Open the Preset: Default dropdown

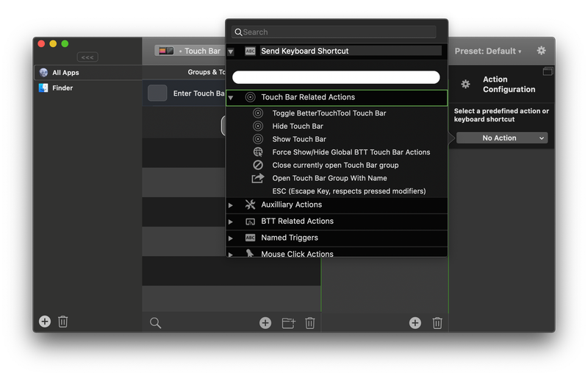[x=488, y=51]
